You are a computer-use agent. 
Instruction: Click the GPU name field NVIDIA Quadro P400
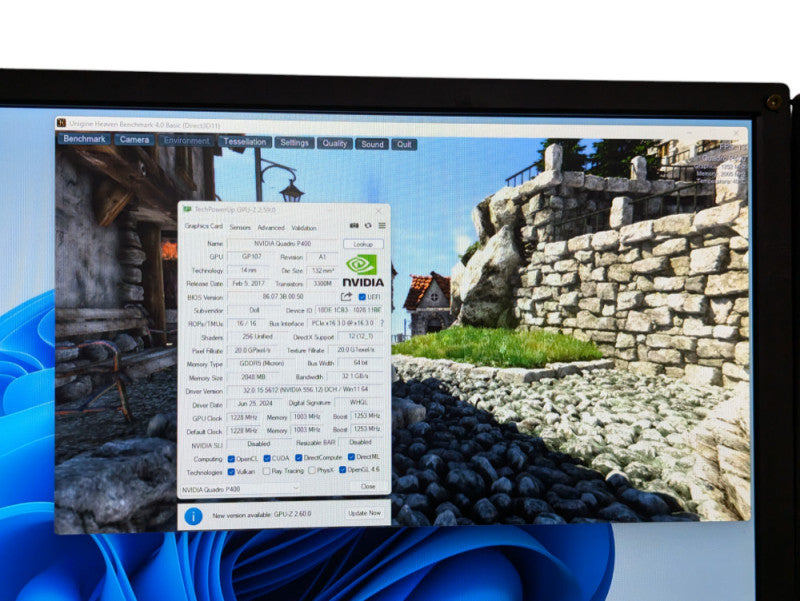pos(282,244)
